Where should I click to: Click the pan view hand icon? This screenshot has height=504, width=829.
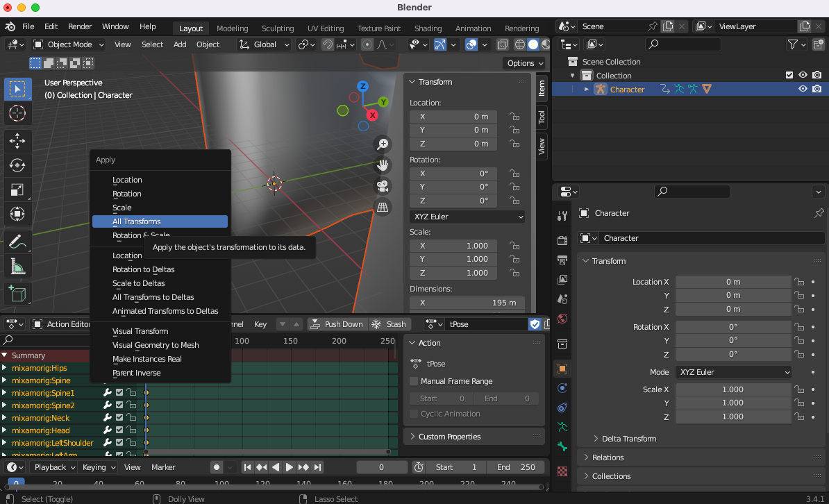[383, 165]
